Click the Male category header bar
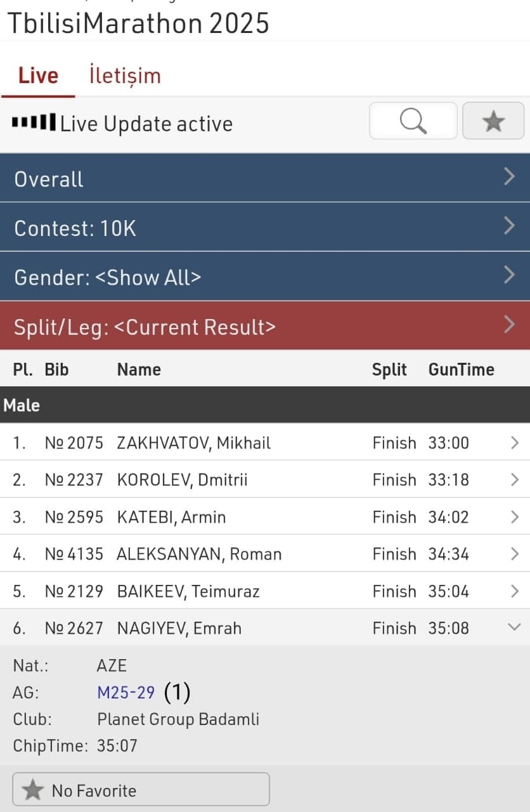Viewport: 530px width, 812px height. click(x=265, y=405)
